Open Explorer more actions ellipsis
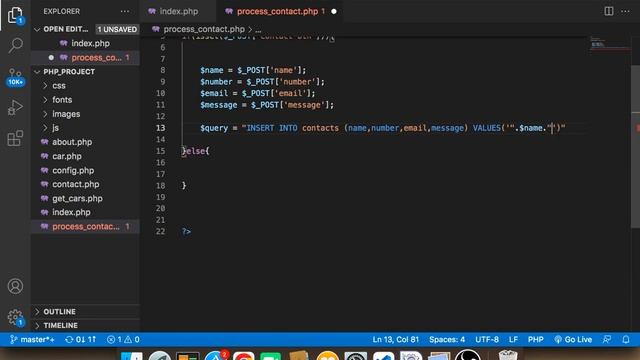The image size is (640, 360). pos(125,11)
